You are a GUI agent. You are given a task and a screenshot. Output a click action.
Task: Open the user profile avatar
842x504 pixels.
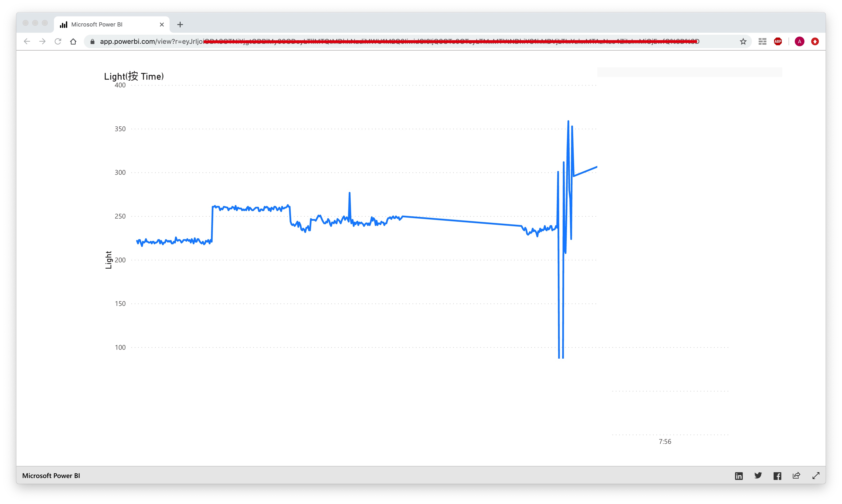(x=800, y=41)
